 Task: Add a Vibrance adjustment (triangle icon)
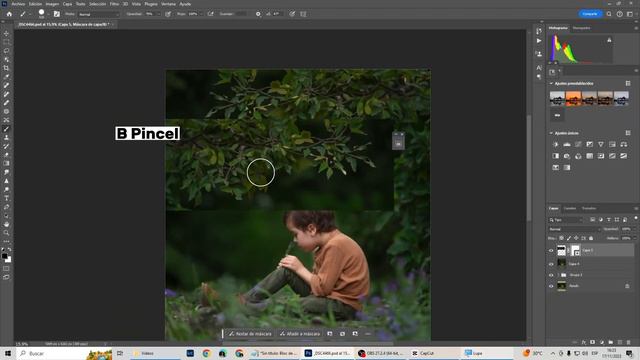(601, 144)
